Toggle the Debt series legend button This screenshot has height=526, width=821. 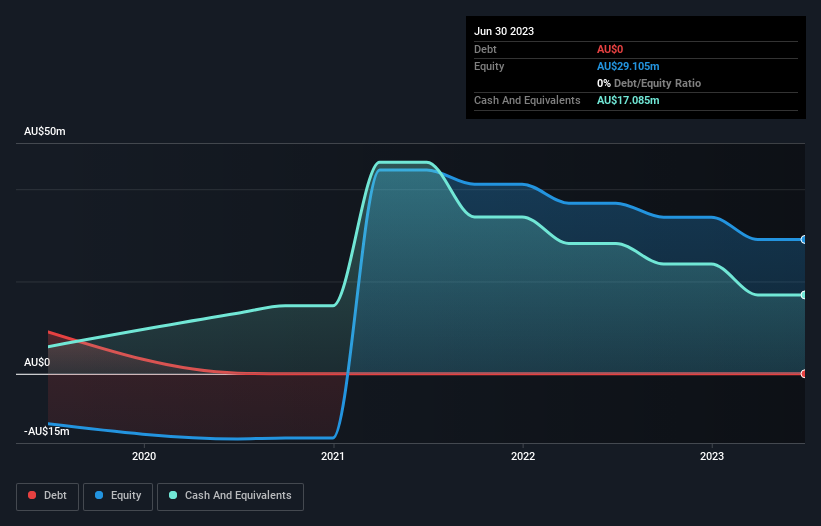(47, 496)
